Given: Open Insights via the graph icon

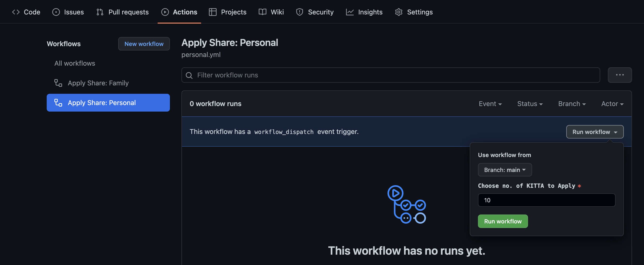Looking at the screenshot, I should pyautogui.click(x=350, y=12).
